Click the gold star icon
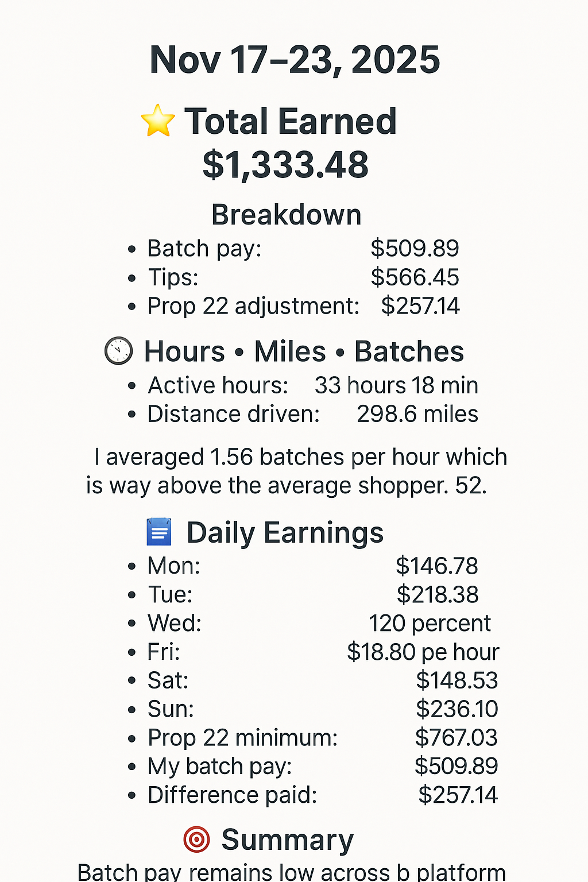Screen dimensions: 588x882 pos(158,121)
